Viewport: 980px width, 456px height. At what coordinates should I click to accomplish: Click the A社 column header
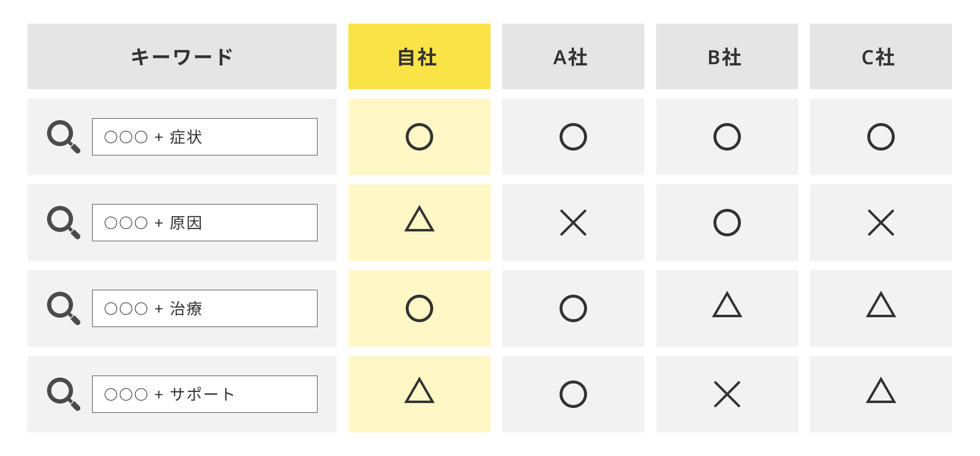click(x=573, y=56)
